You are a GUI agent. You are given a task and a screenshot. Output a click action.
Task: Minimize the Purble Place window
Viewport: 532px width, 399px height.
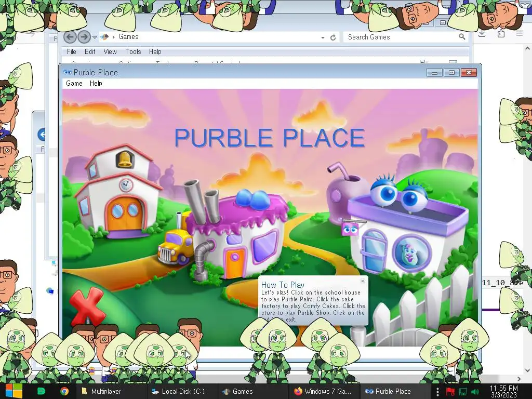pos(434,72)
